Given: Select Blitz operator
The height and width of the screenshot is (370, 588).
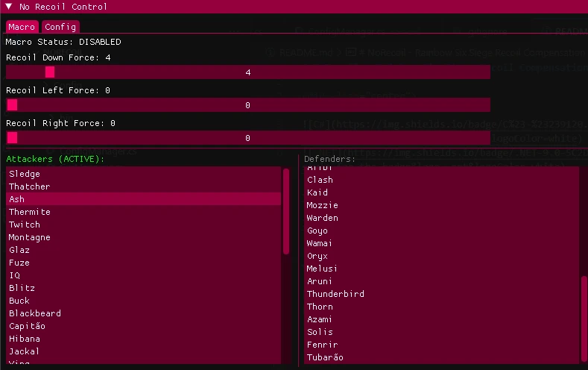Looking at the screenshot, I should click(x=144, y=288).
